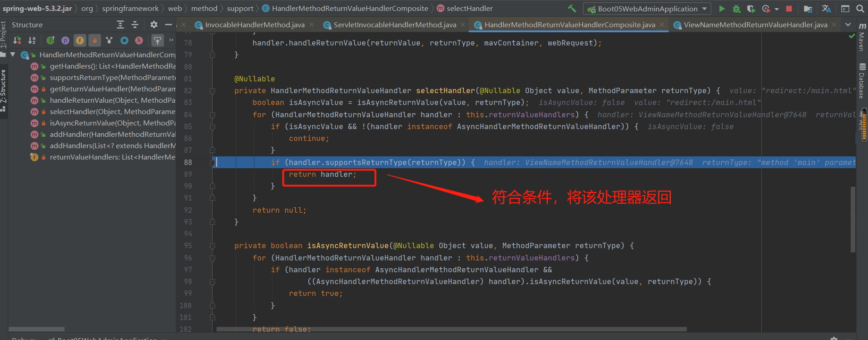Click Structure panel horizontal scrollbar

click(36, 329)
